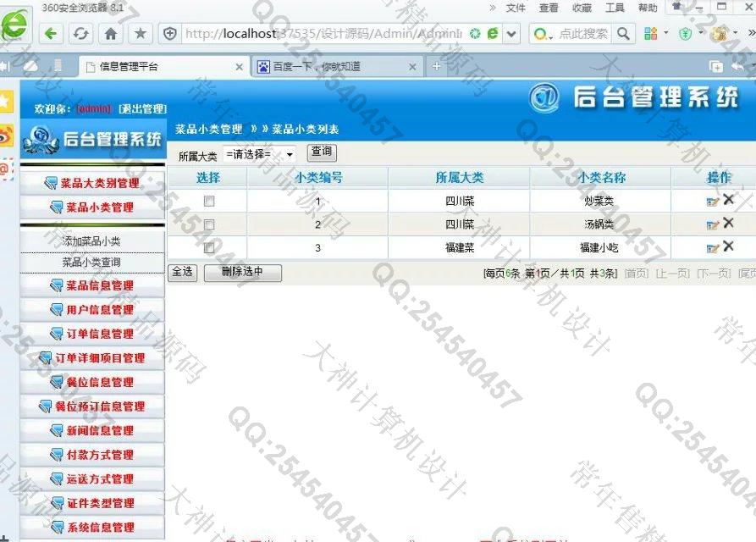Tick the checkbox for row 2 汤锅类
Screen dimensions: 756x542
click(208, 224)
